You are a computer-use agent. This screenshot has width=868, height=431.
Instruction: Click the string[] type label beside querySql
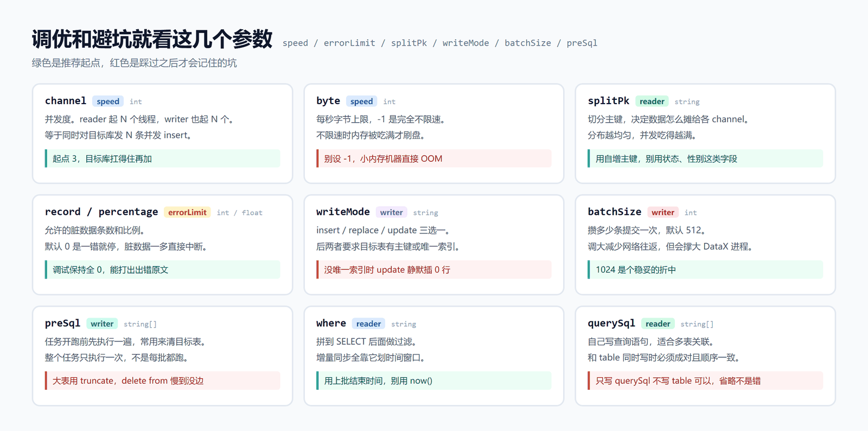pyautogui.click(x=697, y=324)
